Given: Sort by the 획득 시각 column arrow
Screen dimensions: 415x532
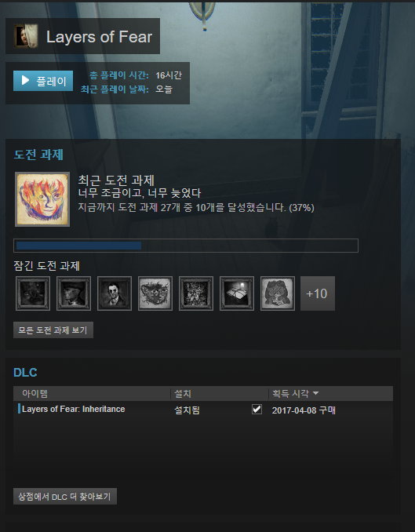Looking at the screenshot, I should [x=315, y=393].
